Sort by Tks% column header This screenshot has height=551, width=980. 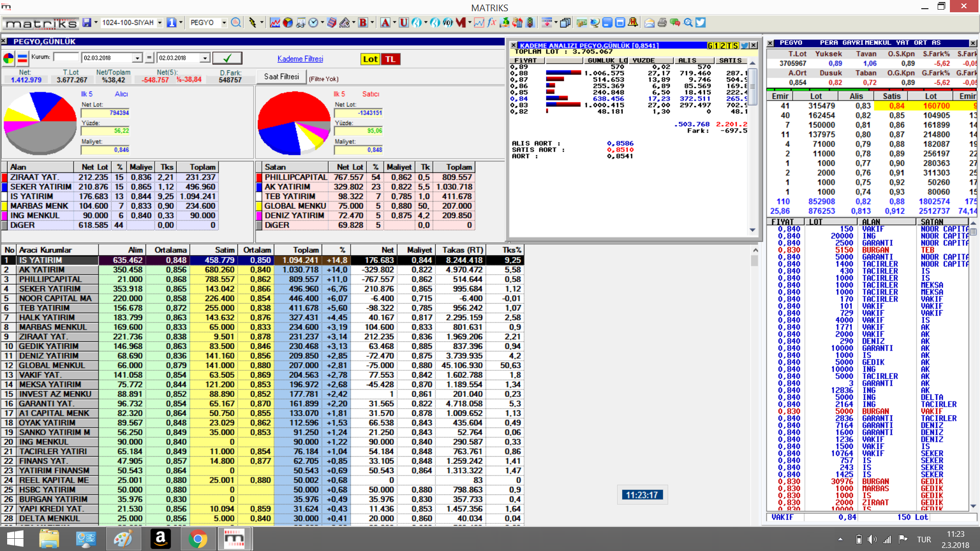click(x=505, y=250)
